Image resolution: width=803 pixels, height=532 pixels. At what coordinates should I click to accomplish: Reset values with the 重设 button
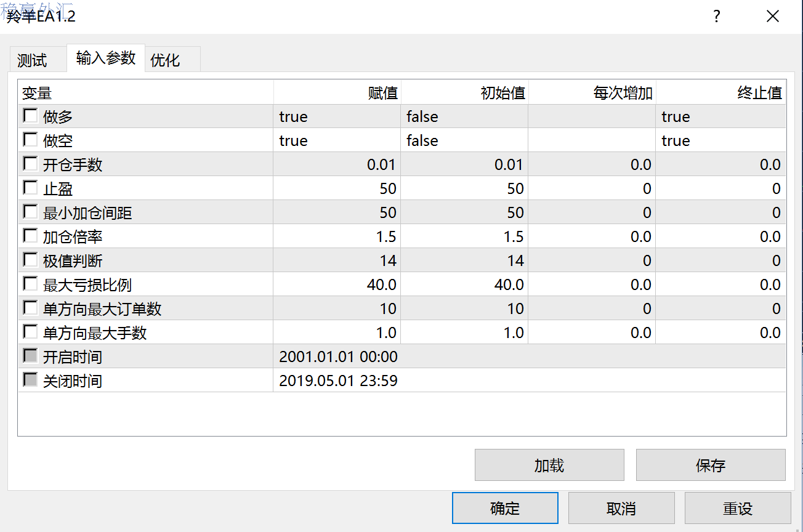(738, 508)
